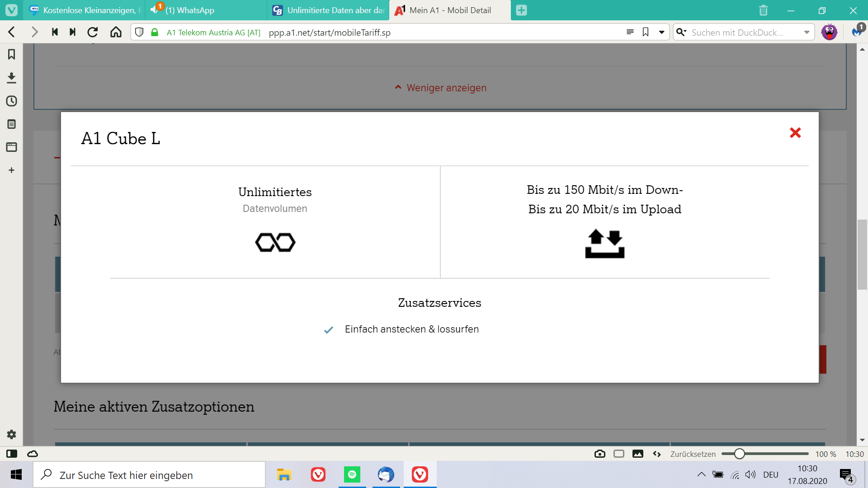Open the home page

click(x=116, y=32)
